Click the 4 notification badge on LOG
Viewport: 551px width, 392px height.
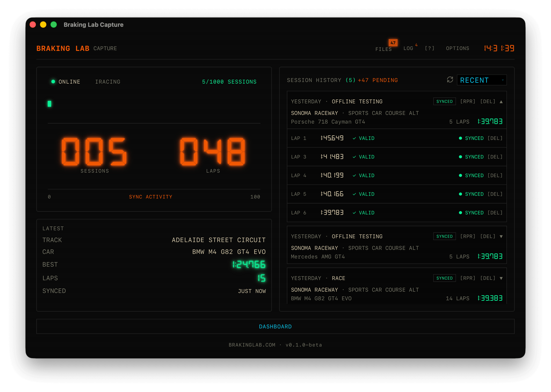[416, 45]
